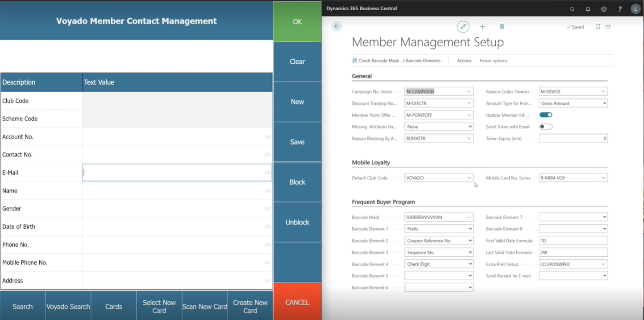Viewport: 644px width, 320px height.
Task: Click the search magnifier in top bar
Action: (572, 9)
